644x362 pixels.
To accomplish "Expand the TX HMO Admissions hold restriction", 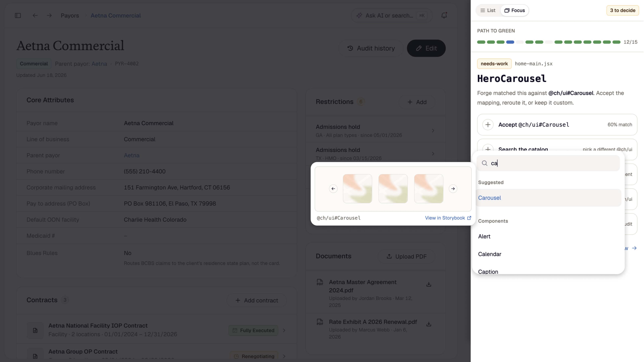I will pyautogui.click(x=375, y=154).
